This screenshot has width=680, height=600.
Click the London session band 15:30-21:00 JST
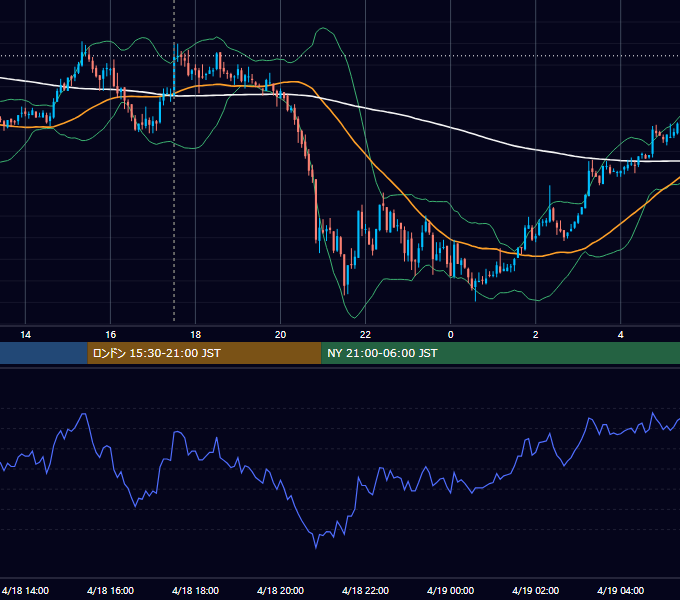tap(204, 353)
